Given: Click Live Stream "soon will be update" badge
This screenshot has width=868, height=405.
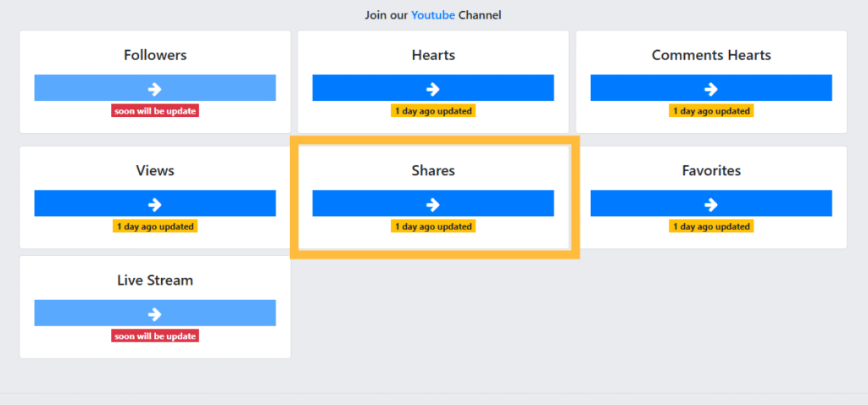Looking at the screenshot, I should 155,336.
